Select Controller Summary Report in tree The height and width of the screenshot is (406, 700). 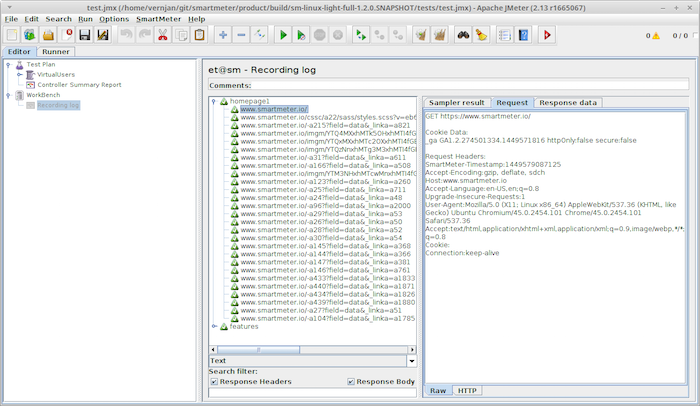[x=79, y=85]
